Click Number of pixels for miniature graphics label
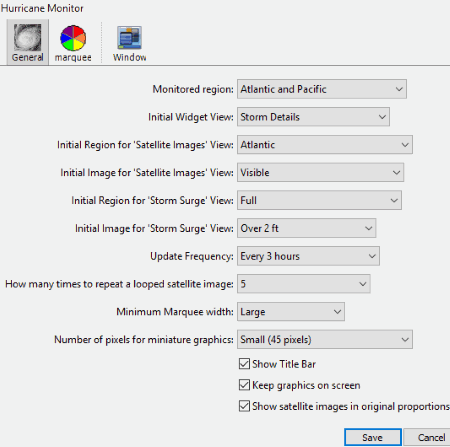 144,340
